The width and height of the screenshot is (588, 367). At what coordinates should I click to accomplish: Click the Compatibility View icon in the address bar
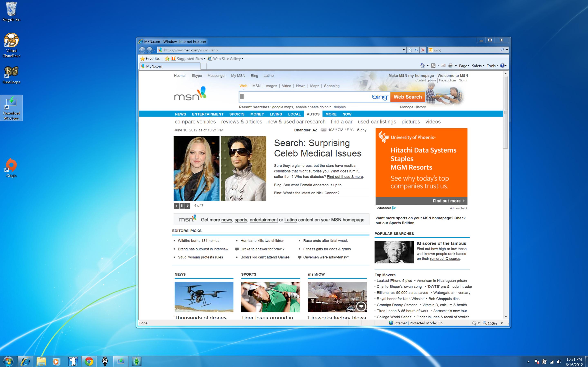410,50
